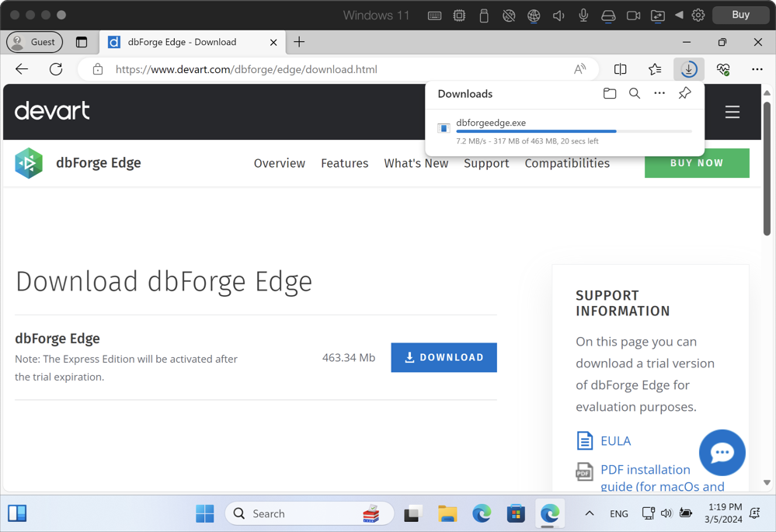Viewport: 776px width, 532px height.
Task: Open File Explorer from taskbar
Action: click(x=447, y=513)
